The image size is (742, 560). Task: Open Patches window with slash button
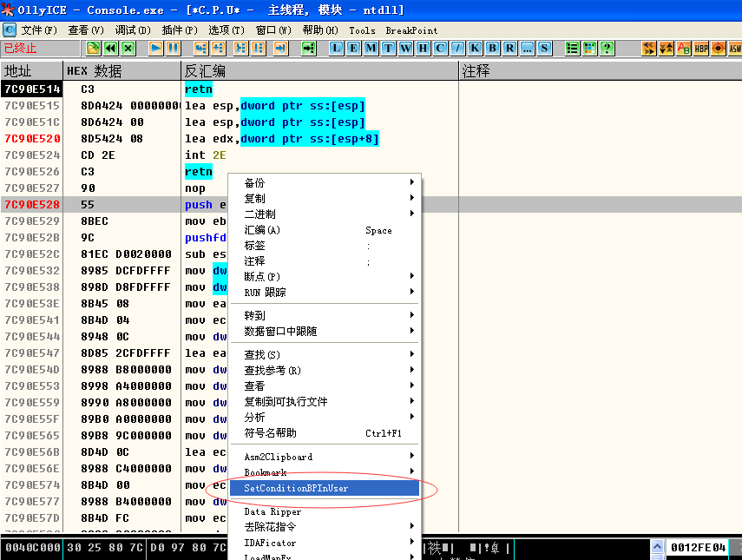coord(457,49)
